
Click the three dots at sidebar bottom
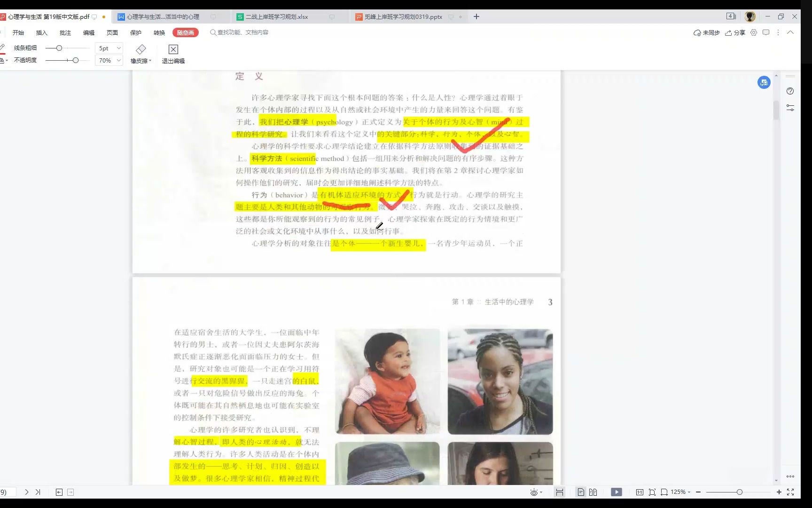(790, 476)
